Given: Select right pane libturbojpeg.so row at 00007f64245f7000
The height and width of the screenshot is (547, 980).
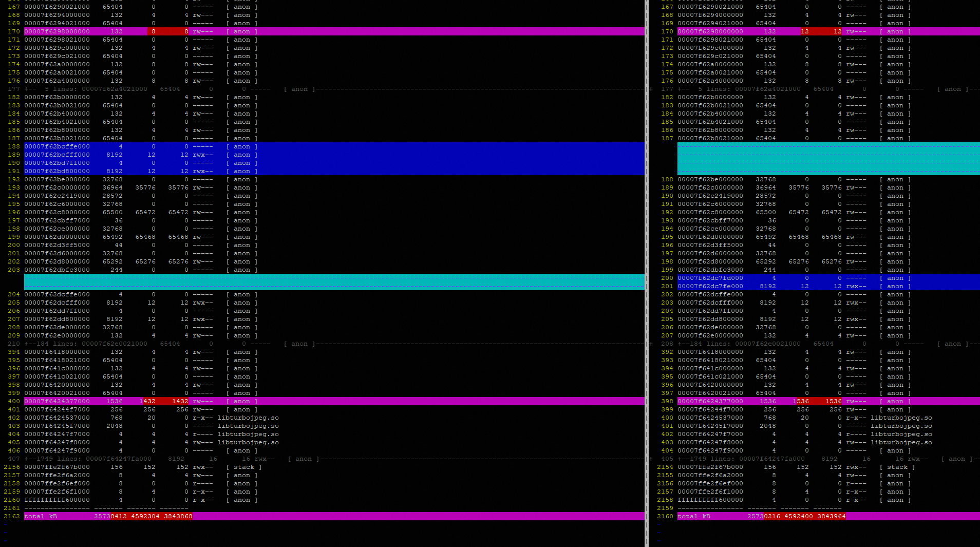Looking at the screenshot, I should [x=828, y=426].
